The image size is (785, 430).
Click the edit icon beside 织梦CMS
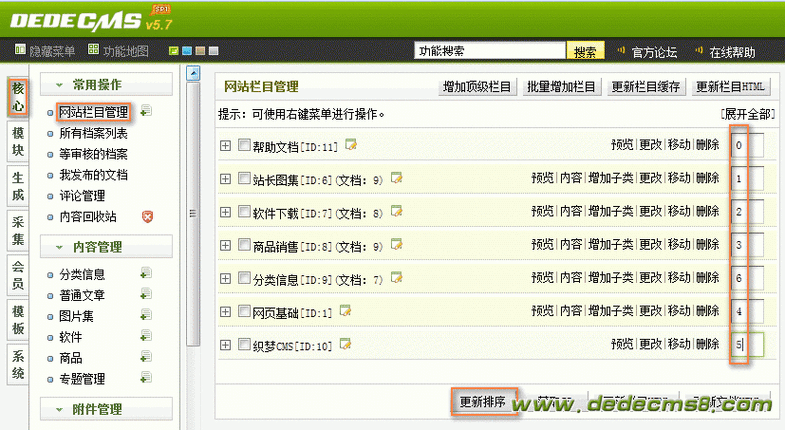[345, 344]
